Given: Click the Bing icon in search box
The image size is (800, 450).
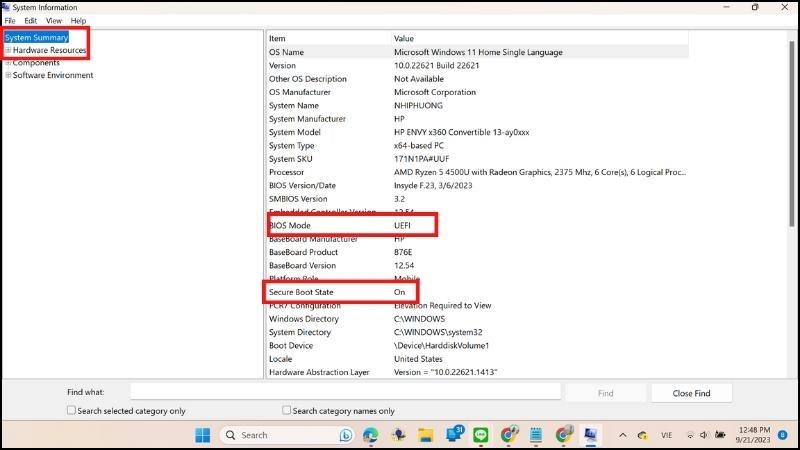Looking at the screenshot, I should coord(346,435).
